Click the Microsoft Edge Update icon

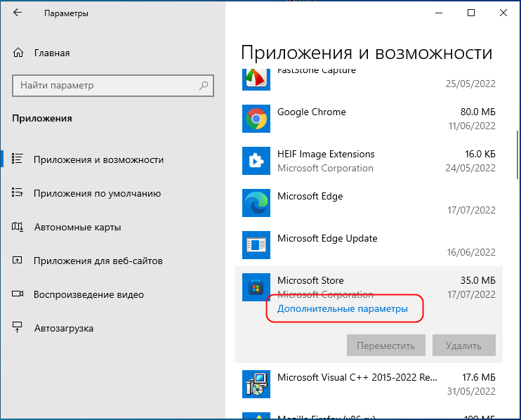256,245
